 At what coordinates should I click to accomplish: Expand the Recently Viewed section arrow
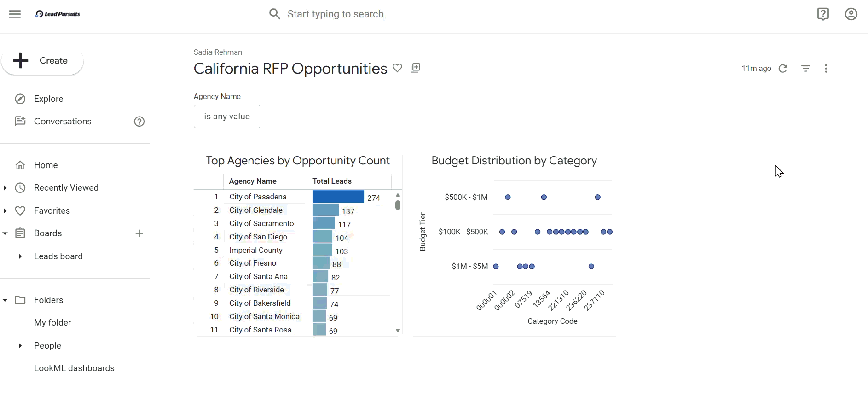pyautogui.click(x=5, y=188)
